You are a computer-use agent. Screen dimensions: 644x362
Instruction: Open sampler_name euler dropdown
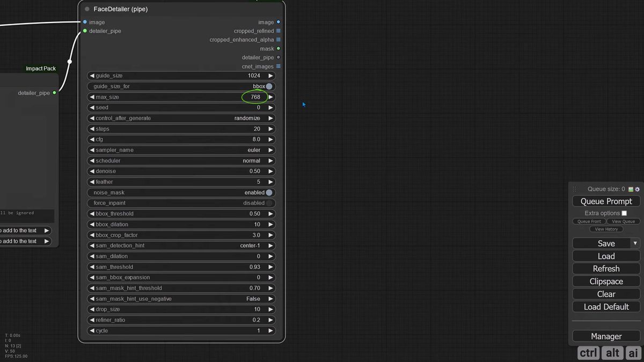[181, 150]
